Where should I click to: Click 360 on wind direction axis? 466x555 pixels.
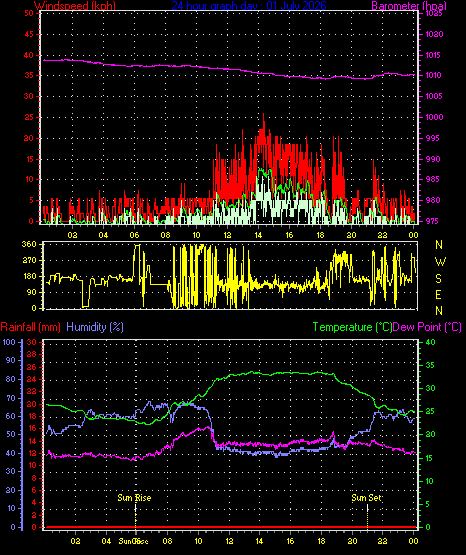29,244
